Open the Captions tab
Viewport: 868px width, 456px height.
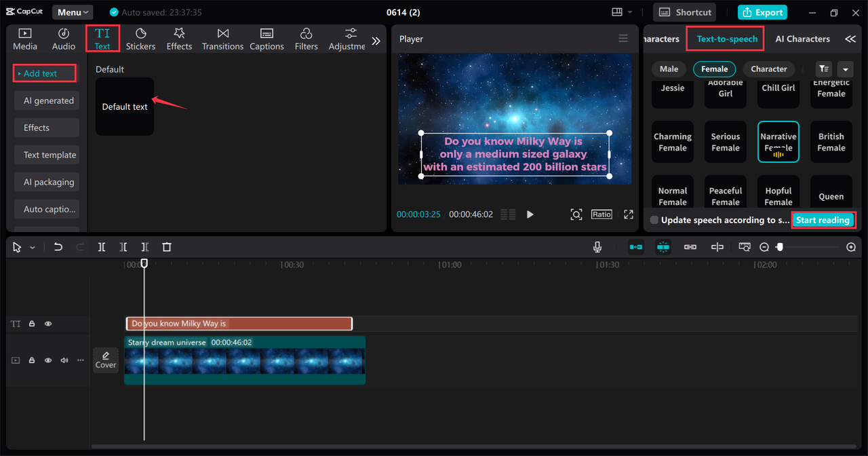click(x=267, y=39)
